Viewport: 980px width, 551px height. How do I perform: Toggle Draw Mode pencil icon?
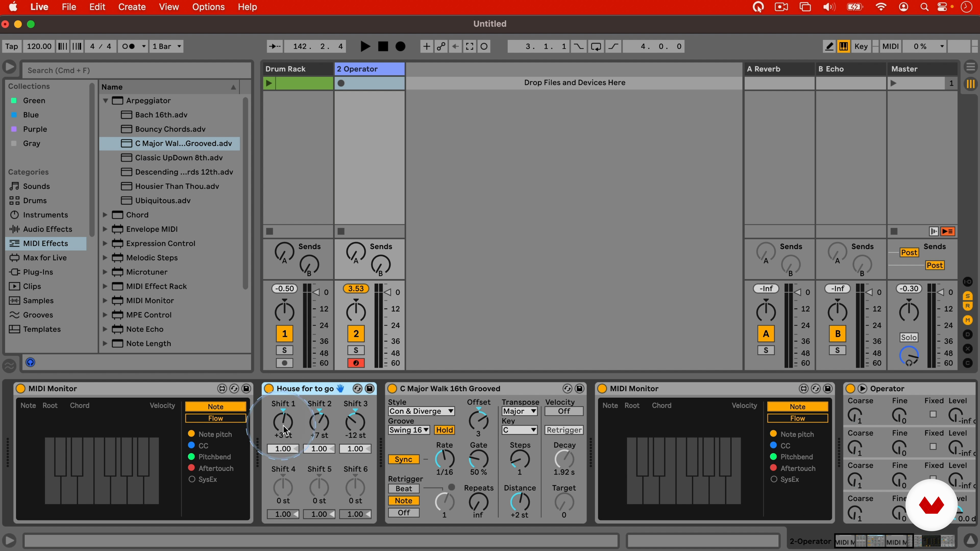pyautogui.click(x=829, y=46)
